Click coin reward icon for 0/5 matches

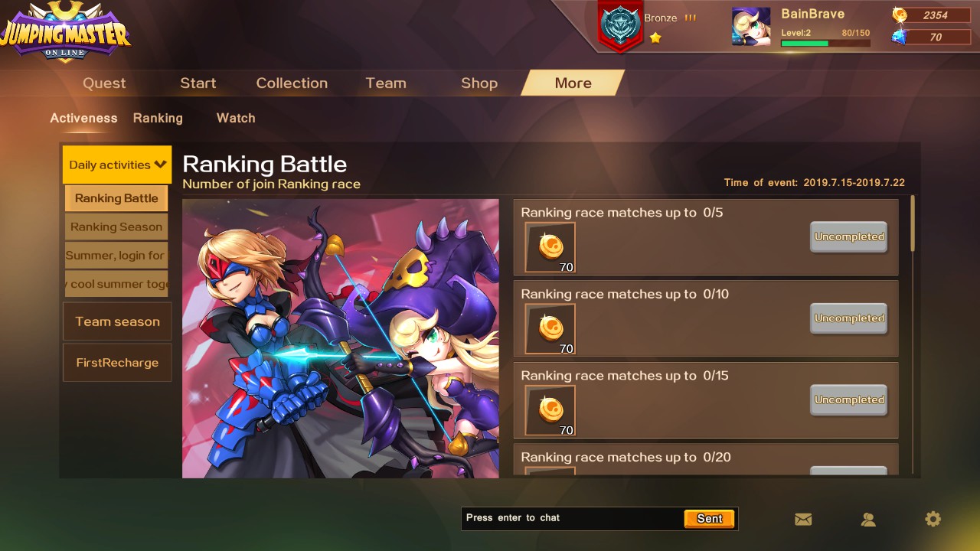click(550, 247)
